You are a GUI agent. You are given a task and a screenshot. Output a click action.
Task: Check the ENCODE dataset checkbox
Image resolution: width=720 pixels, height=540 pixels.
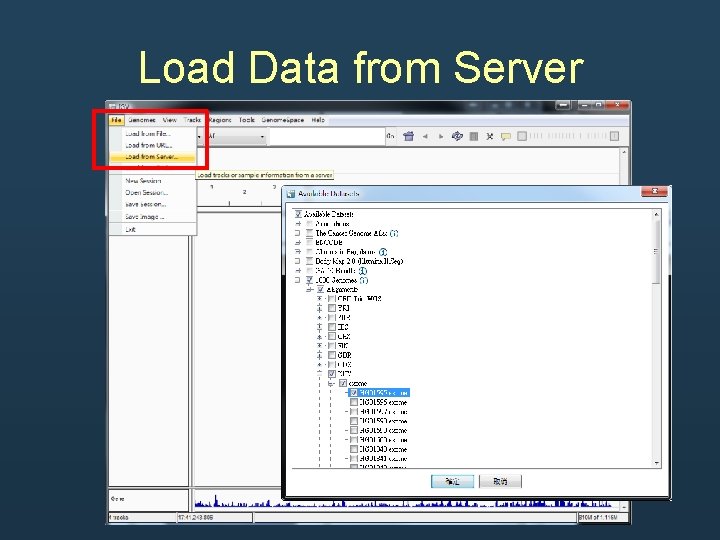[x=309, y=242]
